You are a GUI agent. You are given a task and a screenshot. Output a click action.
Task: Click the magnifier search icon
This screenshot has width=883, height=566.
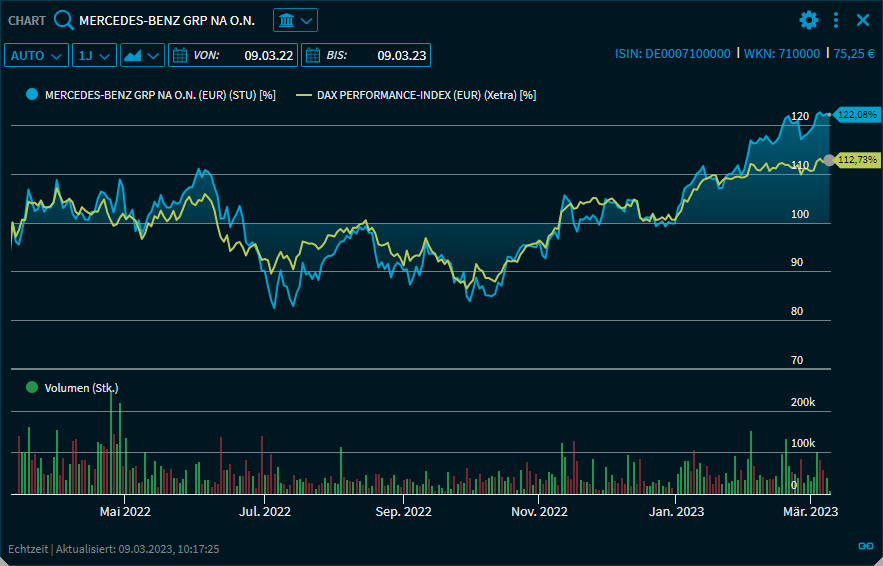[x=64, y=20]
